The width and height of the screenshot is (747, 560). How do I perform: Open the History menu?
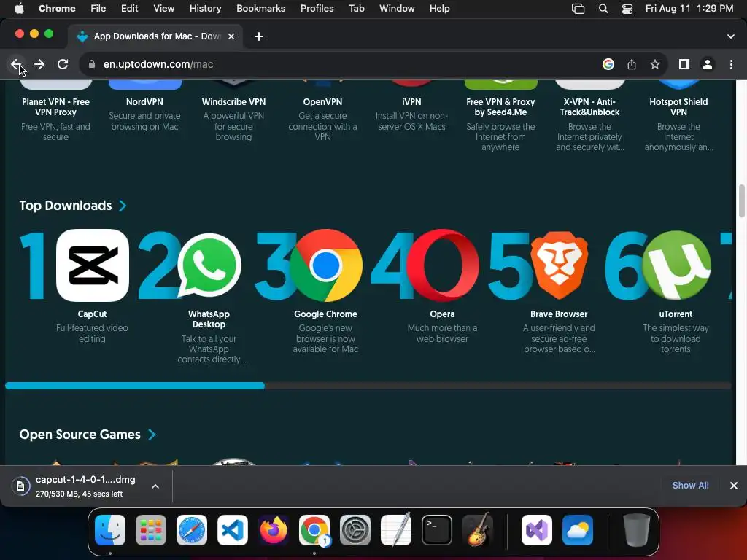click(x=205, y=9)
